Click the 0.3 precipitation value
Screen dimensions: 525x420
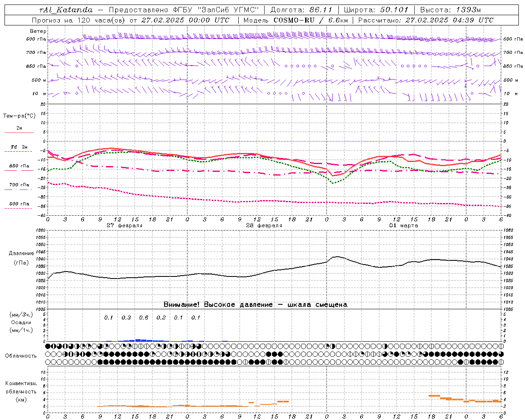coord(126,318)
